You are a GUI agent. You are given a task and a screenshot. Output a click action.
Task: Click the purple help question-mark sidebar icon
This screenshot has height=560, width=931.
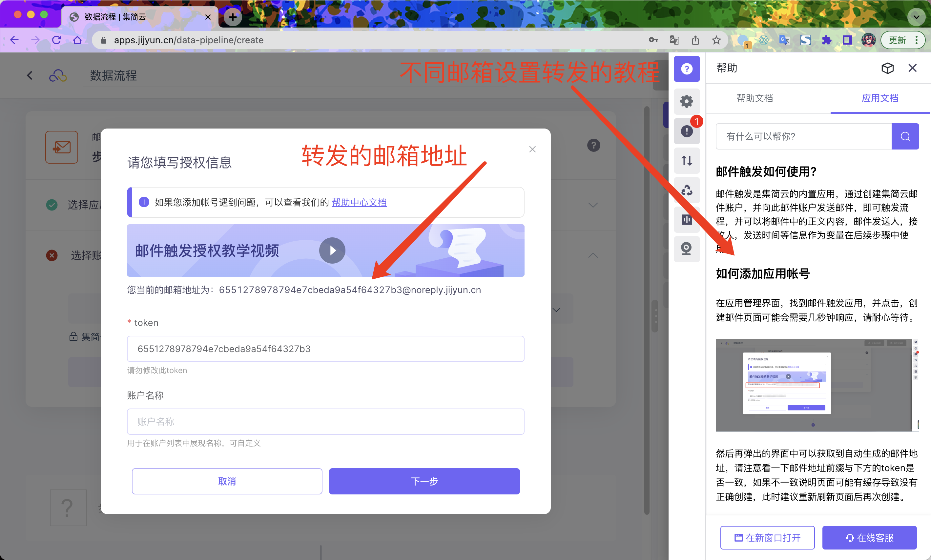click(x=686, y=69)
